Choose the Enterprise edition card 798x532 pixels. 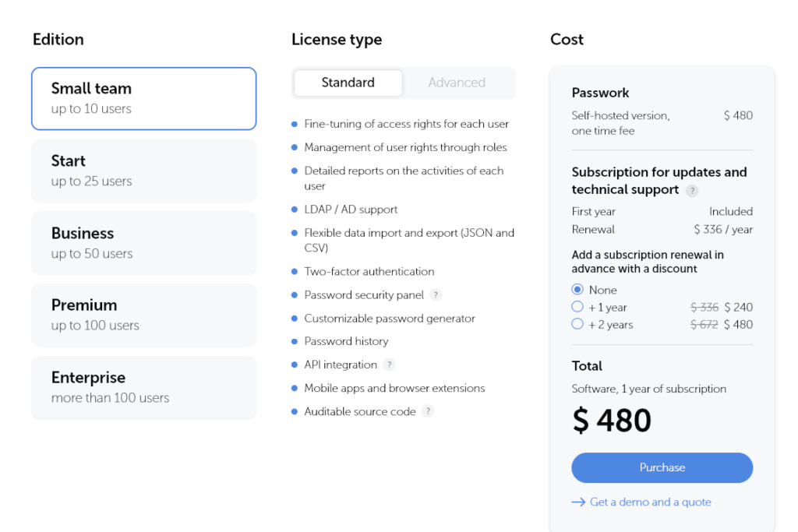point(144,388)
